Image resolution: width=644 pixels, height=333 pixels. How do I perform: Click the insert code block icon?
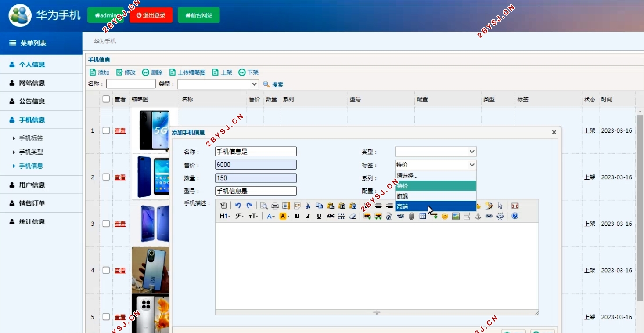pos(297,205)
